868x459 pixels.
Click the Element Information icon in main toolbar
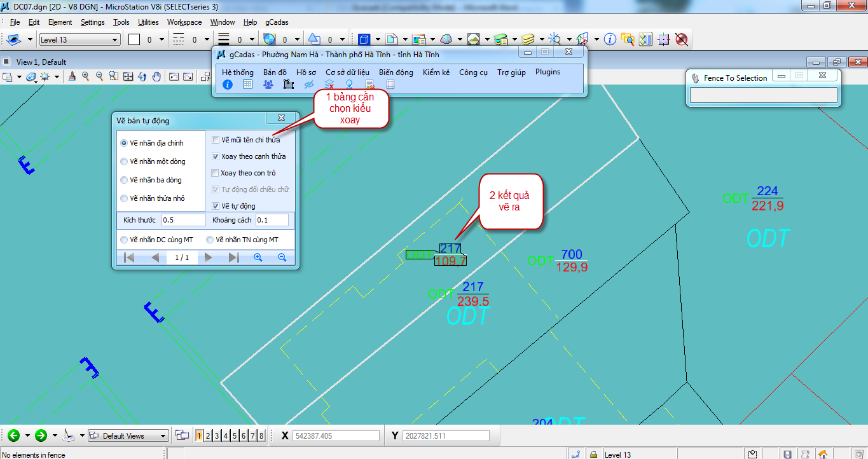(610, 39)
